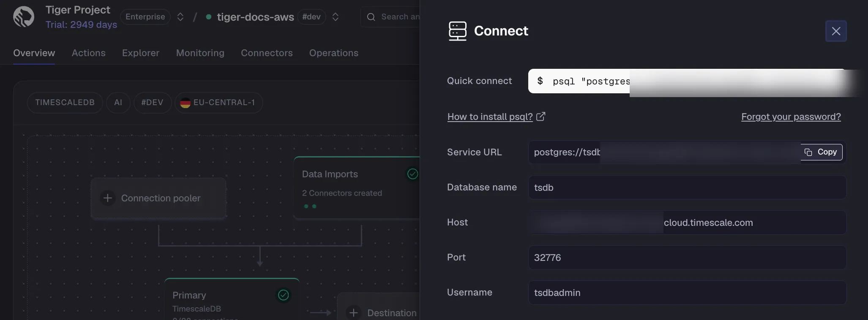This screenshot has width=868, height=320.
Task: Click the copy icon in Service URL
Action: tap(808, 152)
